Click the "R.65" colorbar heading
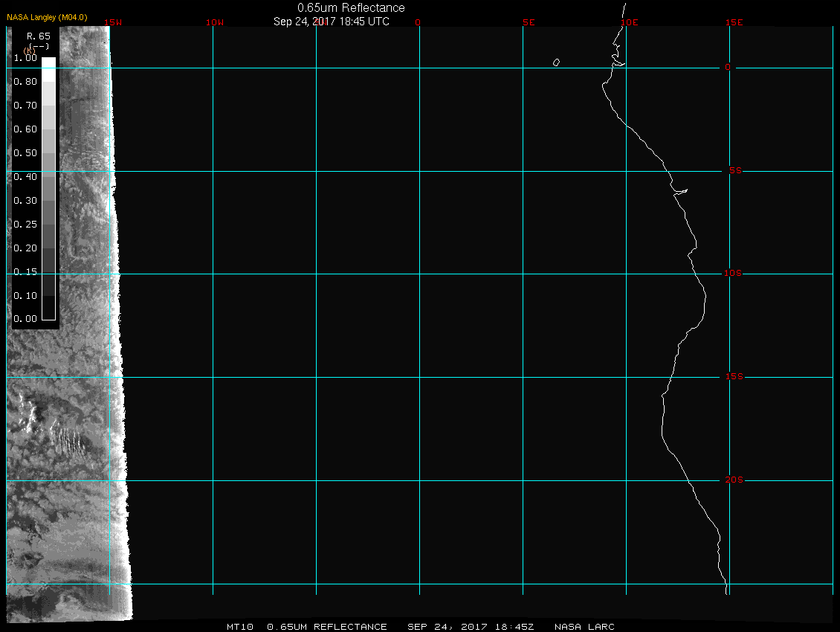Viewport: 840px width, 632px height. (38, 36)
